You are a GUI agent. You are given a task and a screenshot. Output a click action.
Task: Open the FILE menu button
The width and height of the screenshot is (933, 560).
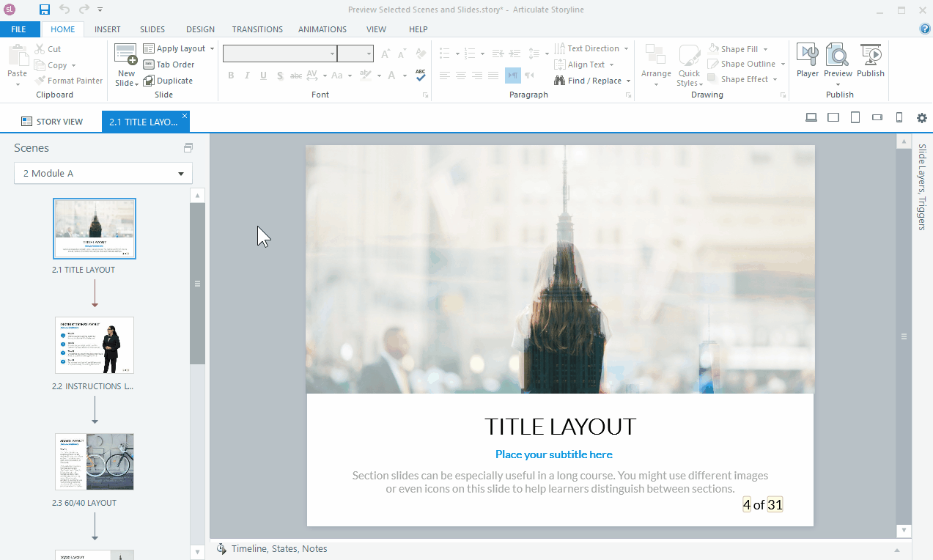click(19, 29)
